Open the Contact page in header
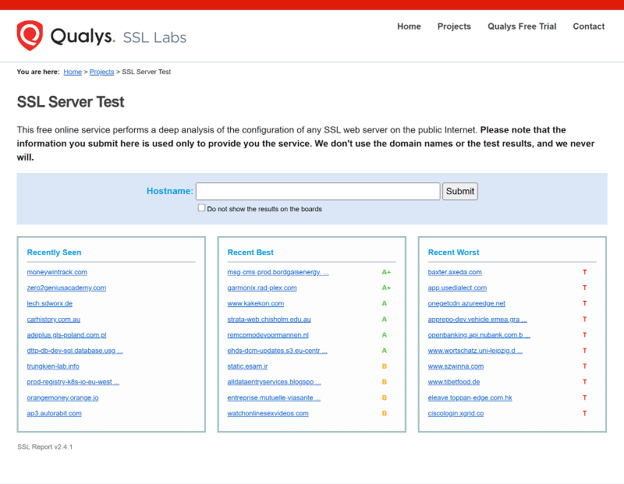This screenshot has height=484, width=624. [588, 27]
